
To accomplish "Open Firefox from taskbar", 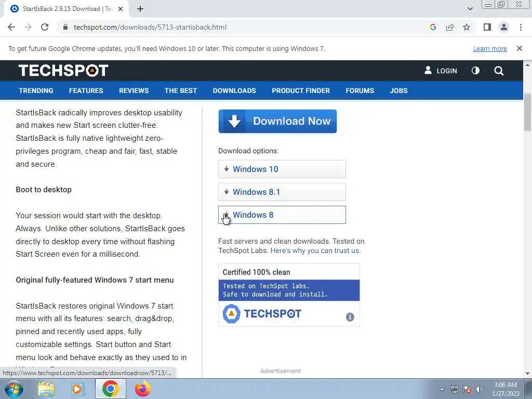I will coord(142,389).
